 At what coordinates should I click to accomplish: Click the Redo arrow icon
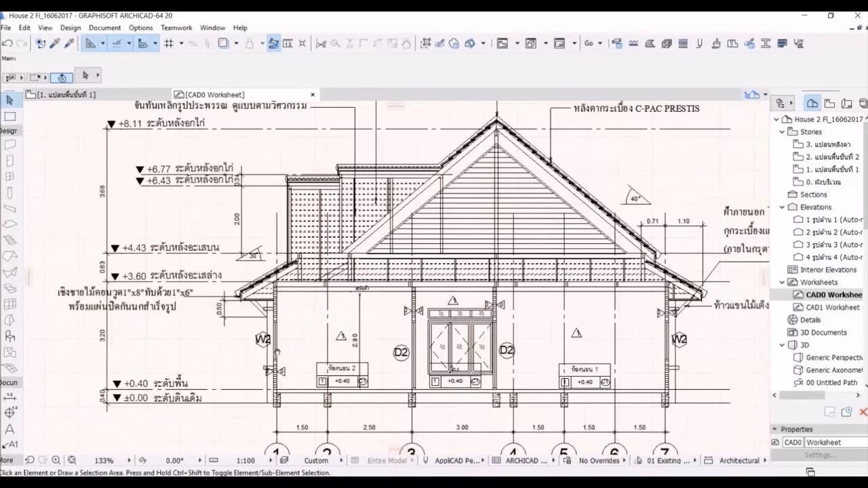(x=22, y=43)
